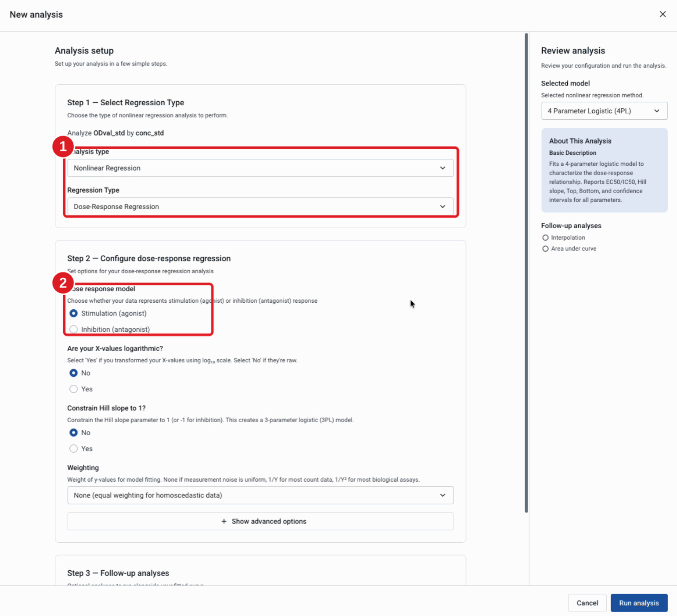
Task: Click the plus icon beside Show advanced options
Action: pos(224,521)
